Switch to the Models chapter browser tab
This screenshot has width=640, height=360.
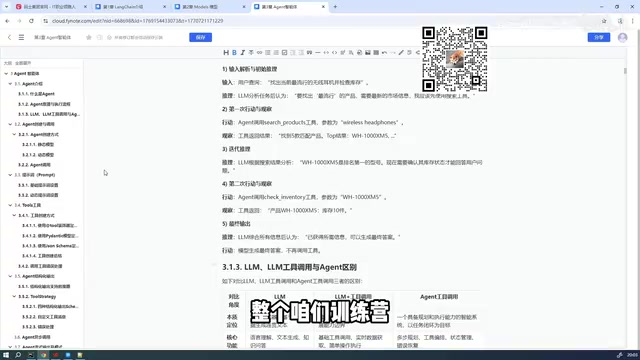click(x=209, y=7)
